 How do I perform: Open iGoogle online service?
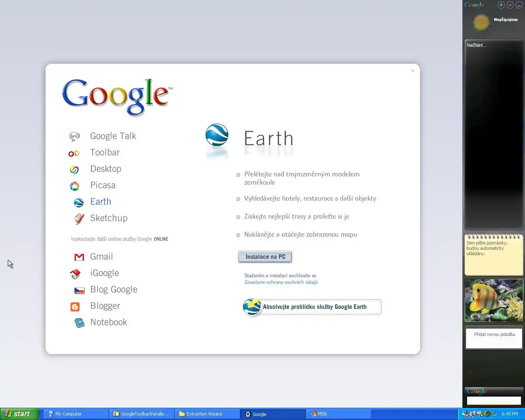[105, 273]
